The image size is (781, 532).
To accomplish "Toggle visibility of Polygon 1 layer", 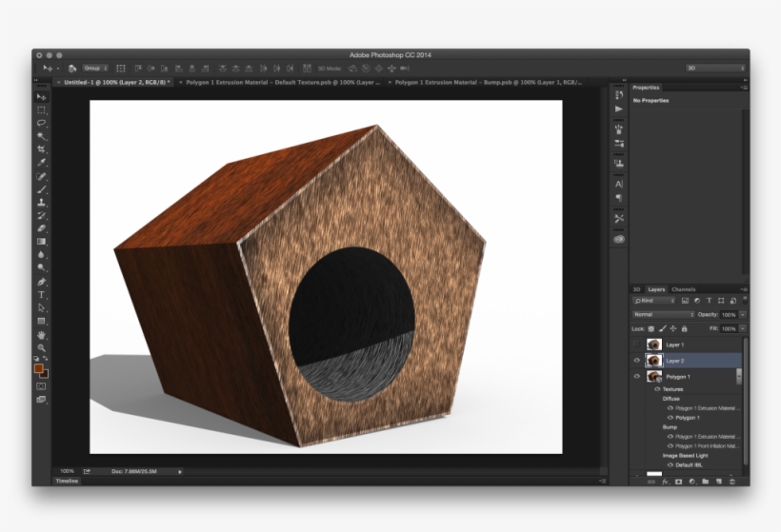I will coord(634,377).
